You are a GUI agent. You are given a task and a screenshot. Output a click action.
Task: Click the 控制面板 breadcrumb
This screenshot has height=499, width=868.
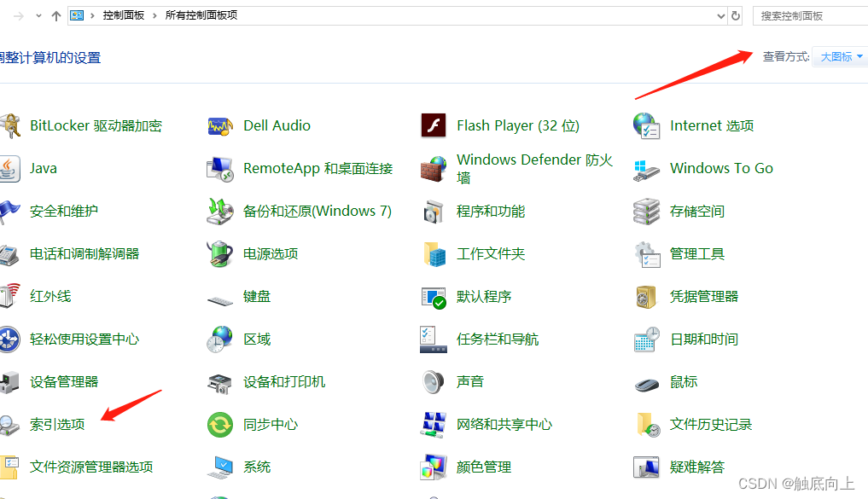click(124, 15)
